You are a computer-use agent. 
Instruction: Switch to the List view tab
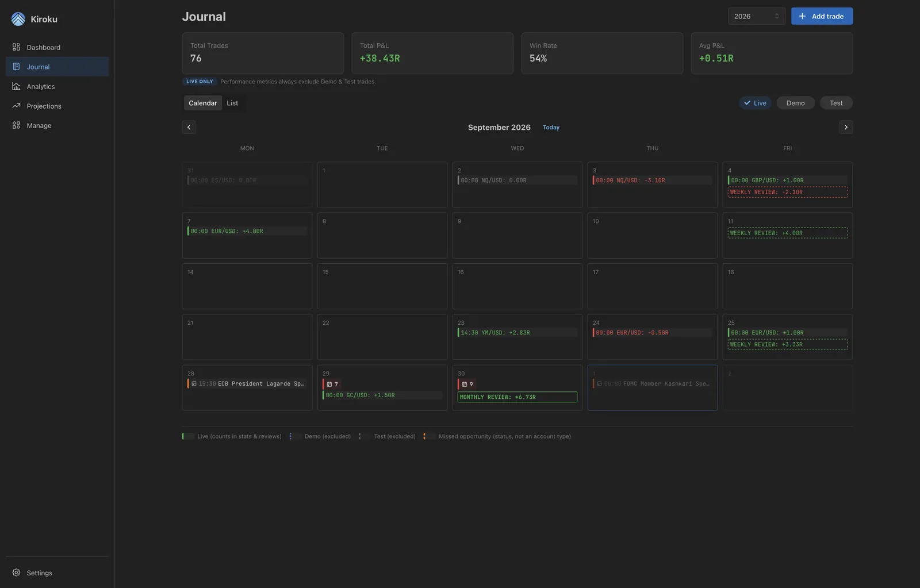pos(232,103)
